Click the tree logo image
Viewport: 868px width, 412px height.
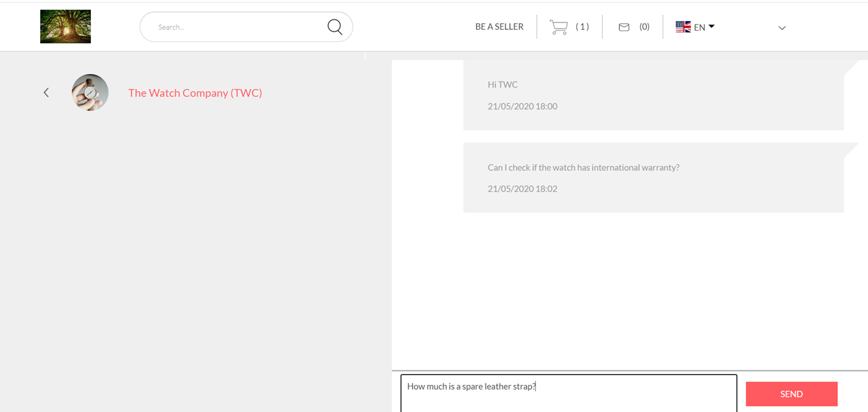65,26
